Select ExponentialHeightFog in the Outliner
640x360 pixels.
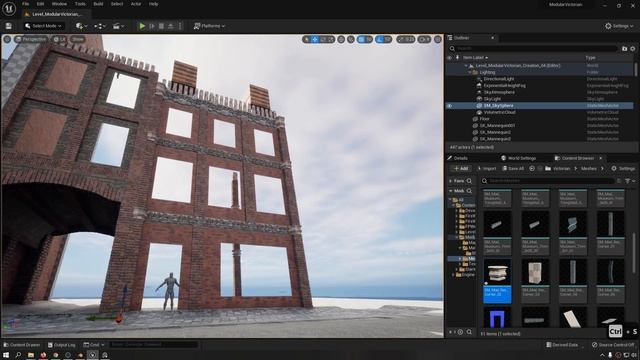click(504, 86)
